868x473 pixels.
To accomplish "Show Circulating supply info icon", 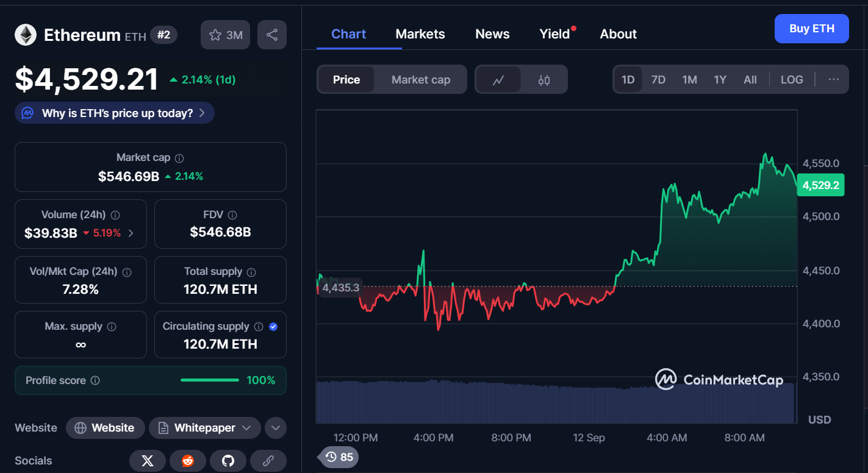I will (259, 327).
